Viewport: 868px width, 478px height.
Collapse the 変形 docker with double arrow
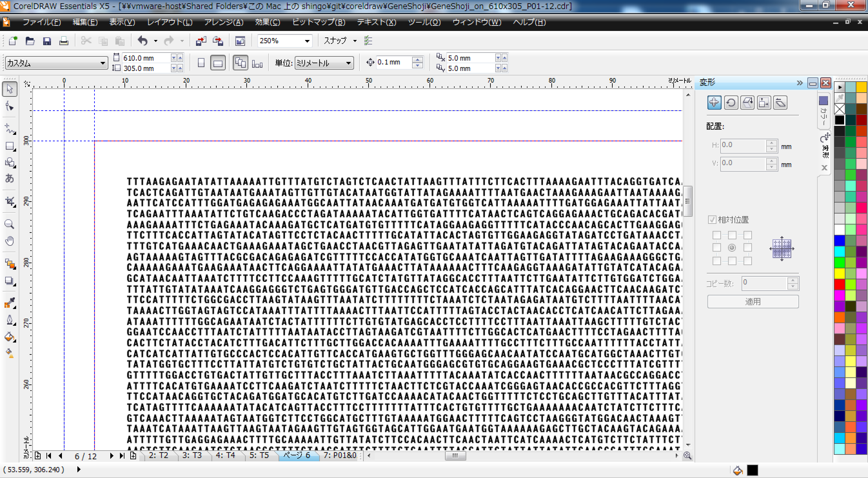[799, 83]
